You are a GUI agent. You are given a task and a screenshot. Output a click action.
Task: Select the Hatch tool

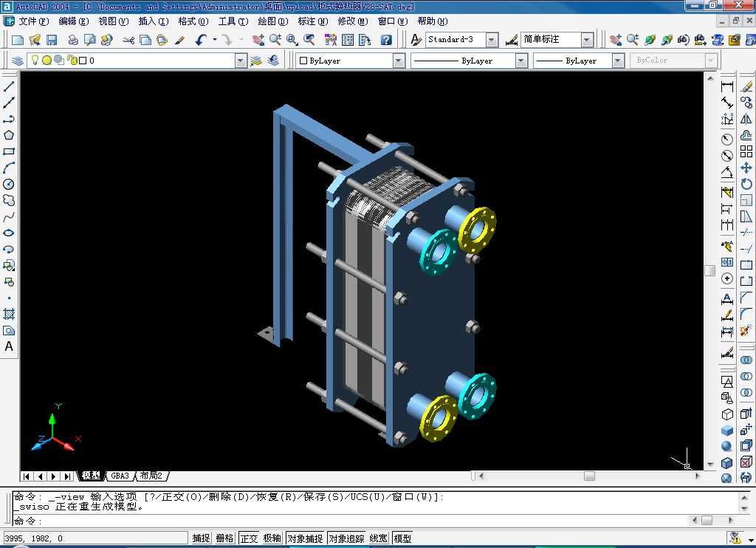[x=9, y=314]
